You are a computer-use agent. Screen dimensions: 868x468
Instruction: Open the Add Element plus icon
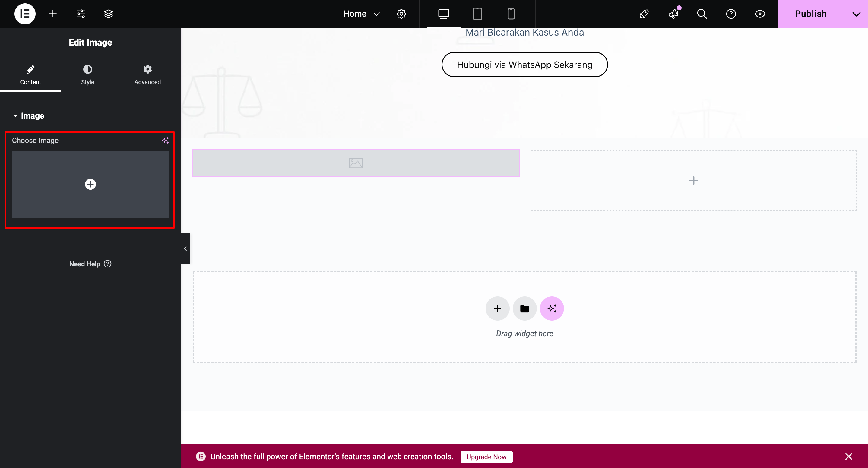coord(53,14)
